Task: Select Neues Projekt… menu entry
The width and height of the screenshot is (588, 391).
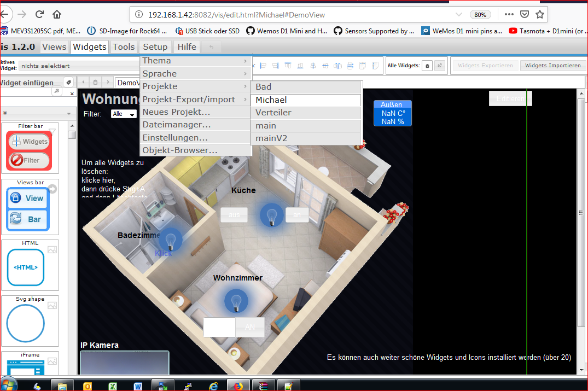Action: (x=195, y=112)
